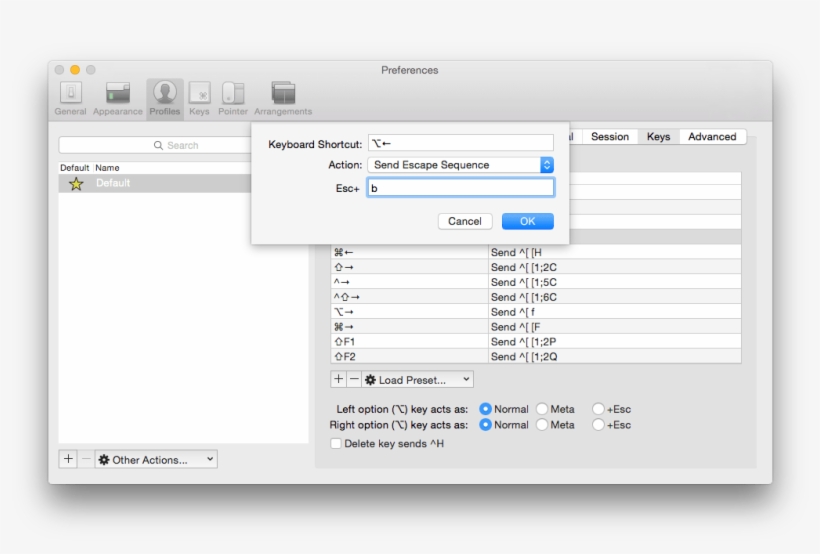The height and width of the screenshot is (554, 820).
Task: Set left option key to Meta
Action: (543, 409)
